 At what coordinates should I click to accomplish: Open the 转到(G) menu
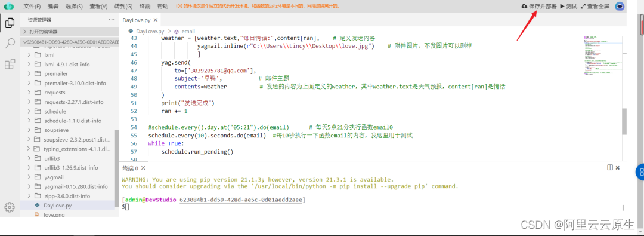tap(123, 6)
